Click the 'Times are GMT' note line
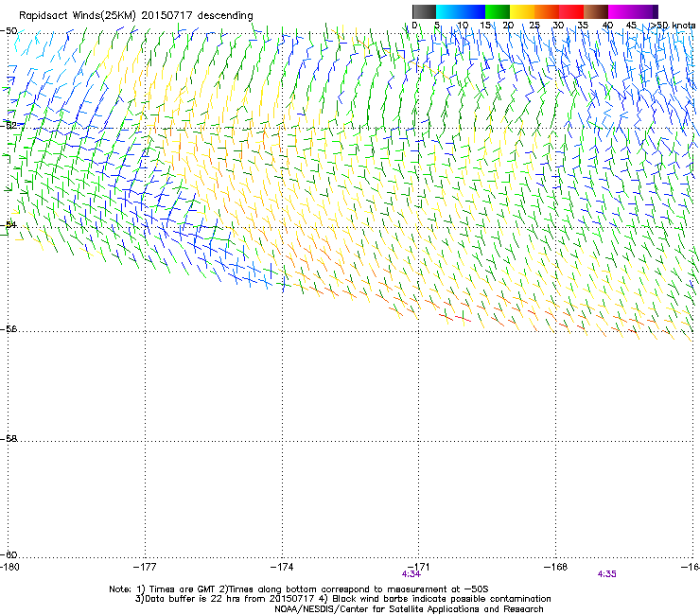 [299, 589]
